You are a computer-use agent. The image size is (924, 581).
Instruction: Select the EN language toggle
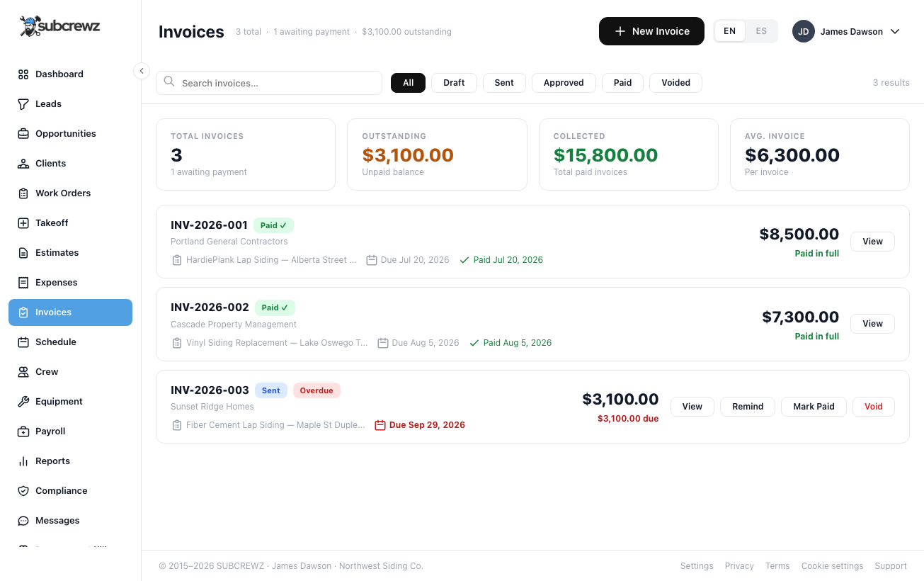point(730,31)
